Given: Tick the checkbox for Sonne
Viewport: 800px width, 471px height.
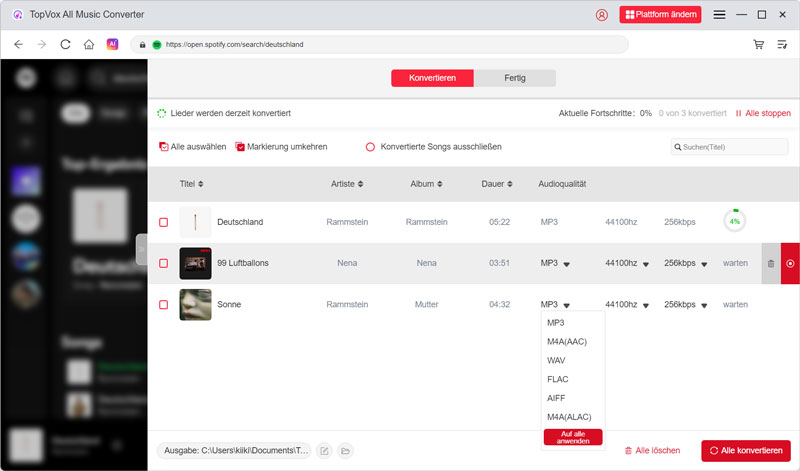Looking at the screenshot, I should point(164,304).
